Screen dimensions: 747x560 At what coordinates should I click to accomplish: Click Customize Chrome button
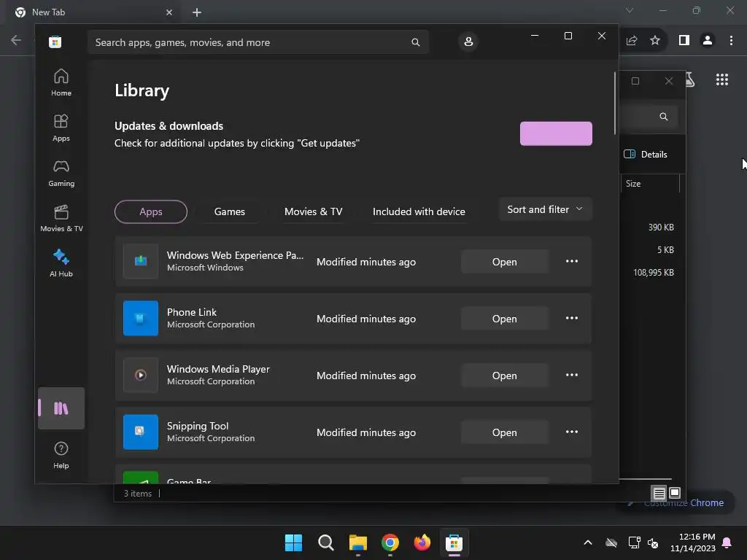pyautogui.click(x=679, y=503)
